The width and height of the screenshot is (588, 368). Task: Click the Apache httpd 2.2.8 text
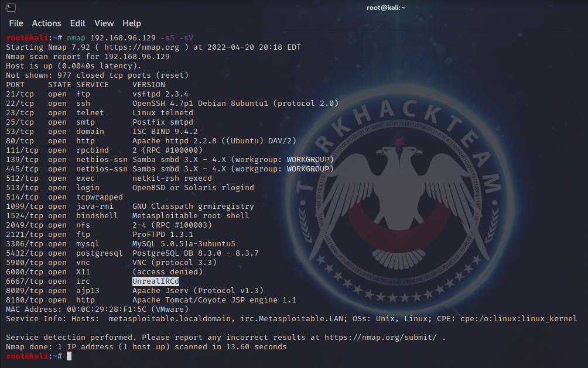pyautogui.click(x=175, y=141)
